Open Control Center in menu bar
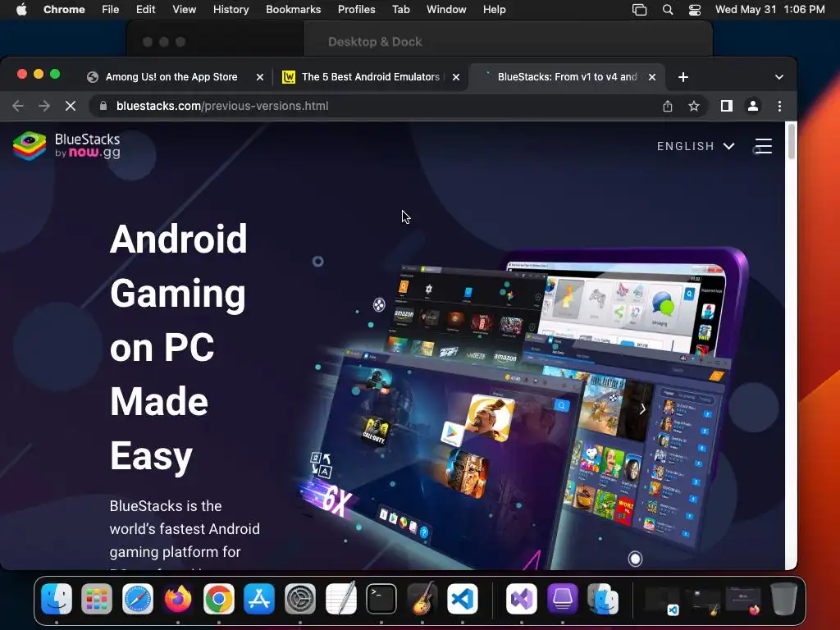 click(695, 10)
